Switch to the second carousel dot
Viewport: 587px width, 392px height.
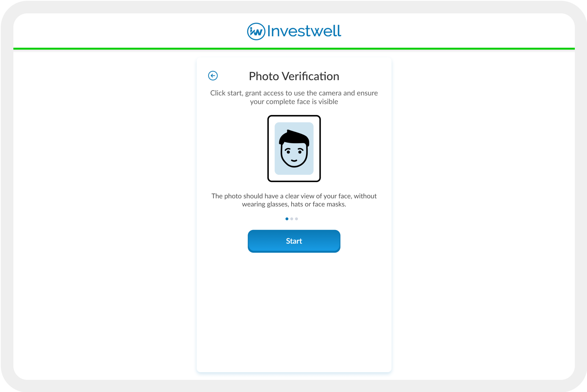coord(292,219)
